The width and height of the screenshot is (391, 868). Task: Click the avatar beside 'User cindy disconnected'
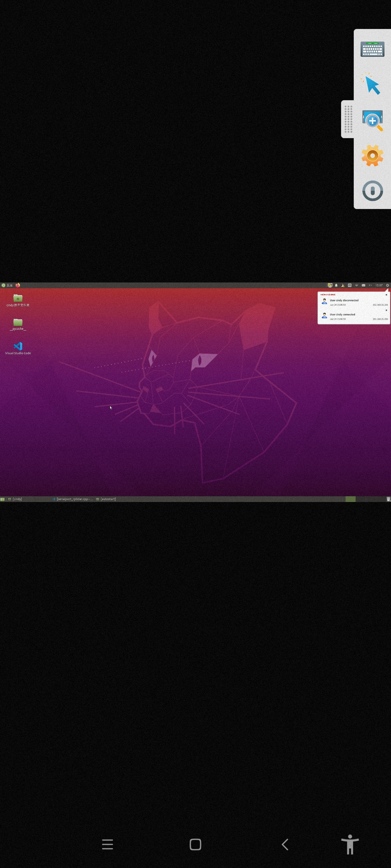click(x=324, y=301)
